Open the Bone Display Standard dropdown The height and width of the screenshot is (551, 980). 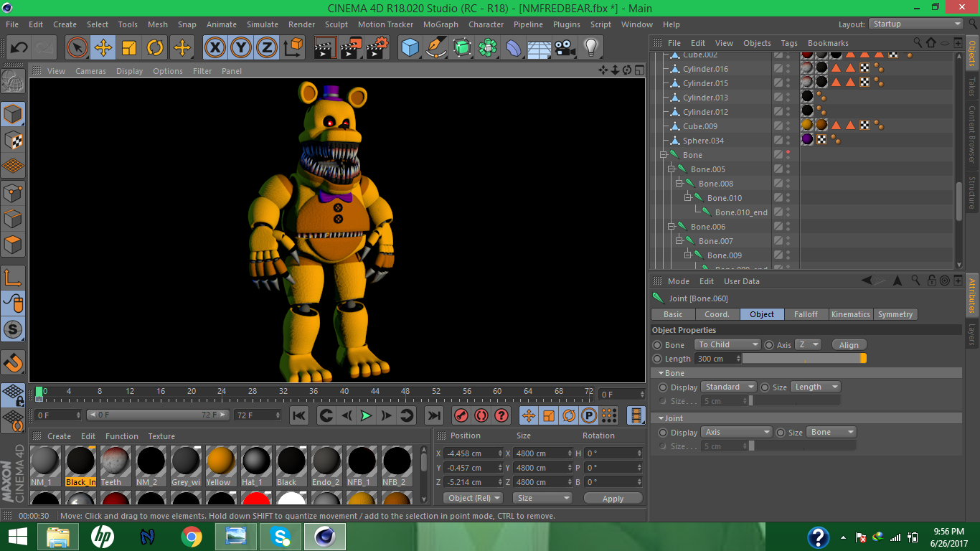click(x=728, y=387)
